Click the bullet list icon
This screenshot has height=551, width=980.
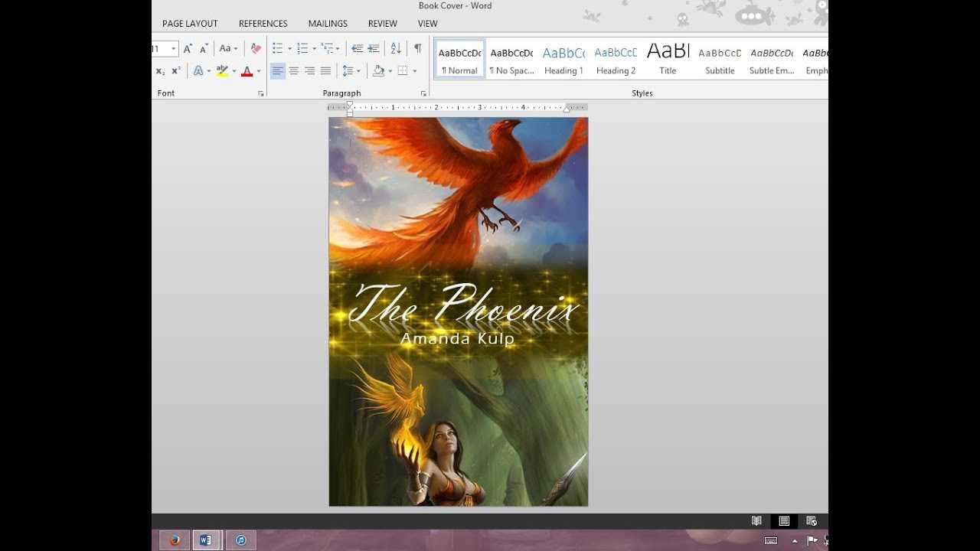[278, 48]
